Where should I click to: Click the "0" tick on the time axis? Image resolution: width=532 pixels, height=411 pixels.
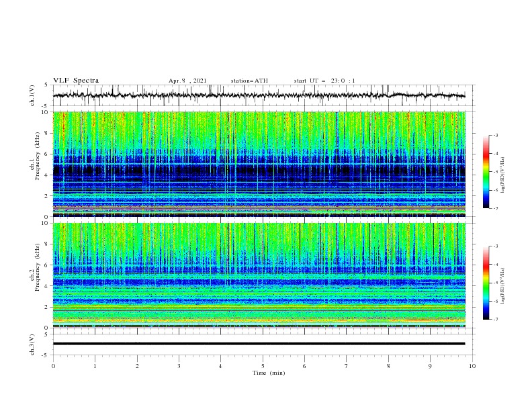[53, 366]
